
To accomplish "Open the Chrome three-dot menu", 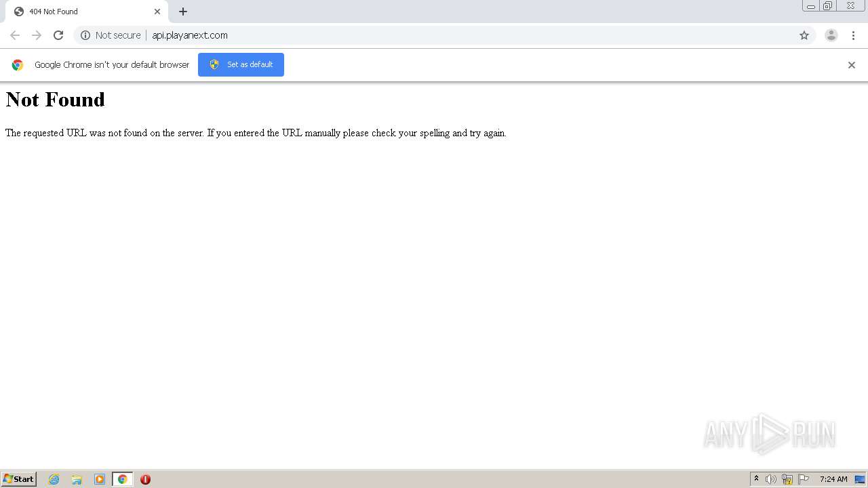I will [x=853, y=35].
